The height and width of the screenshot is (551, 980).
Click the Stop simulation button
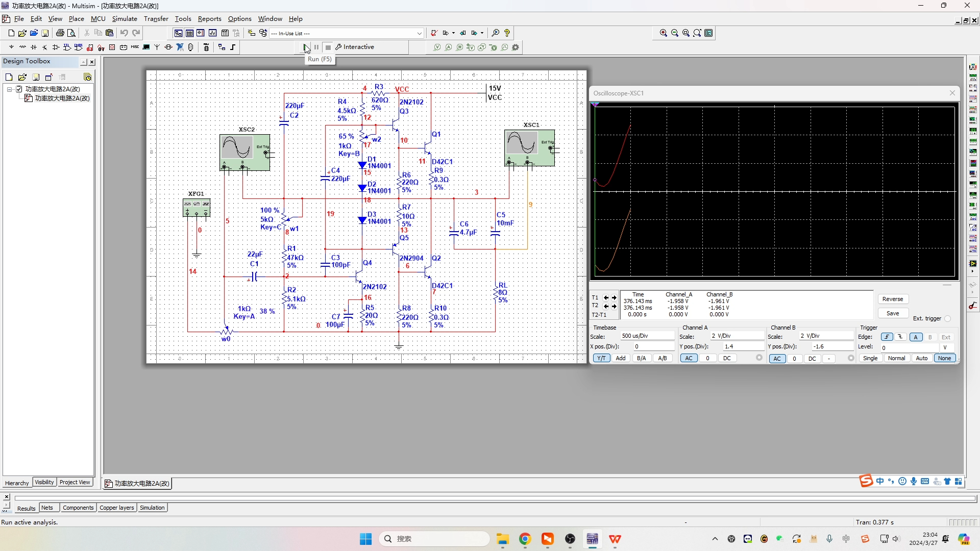[x=328, y=47]
